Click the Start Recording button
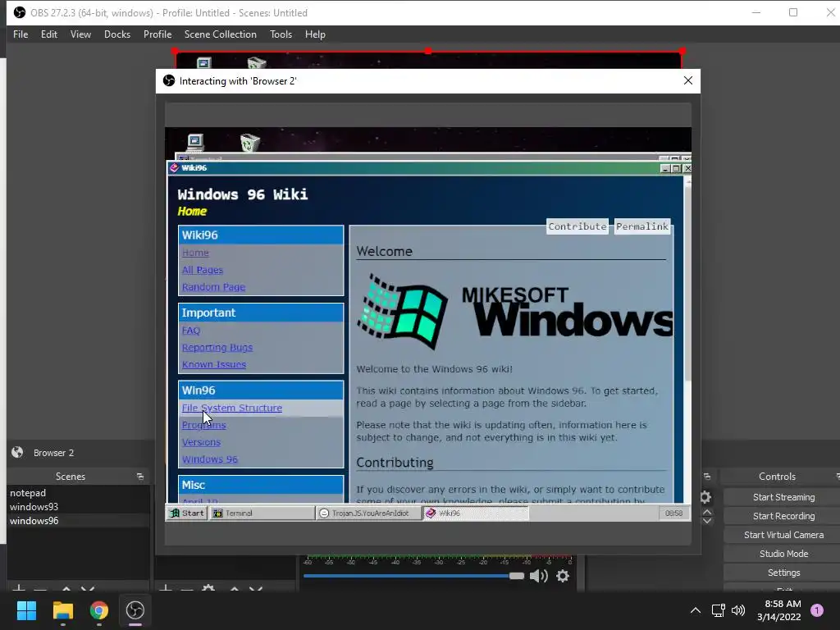840x630 pixels. 783,516
